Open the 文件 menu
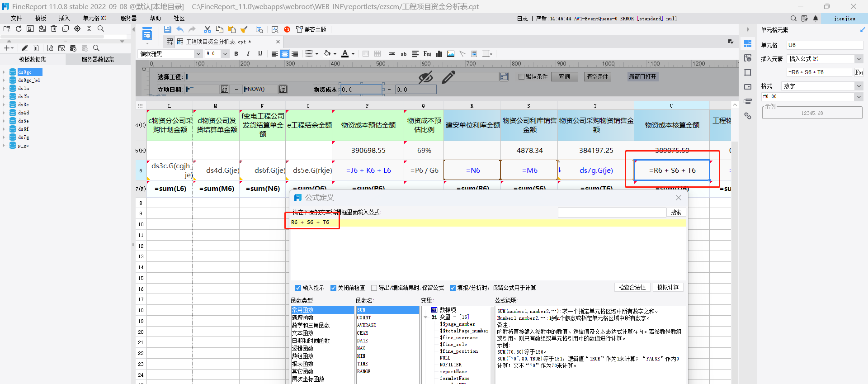 coord(17,18)
